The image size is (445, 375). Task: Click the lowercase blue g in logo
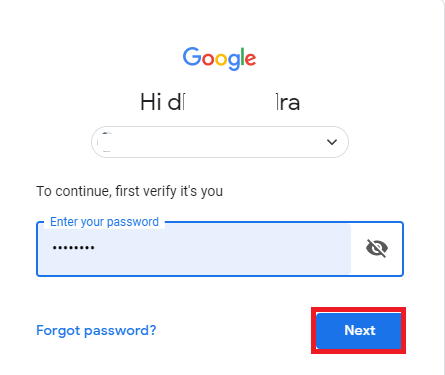tap(234, 62)
